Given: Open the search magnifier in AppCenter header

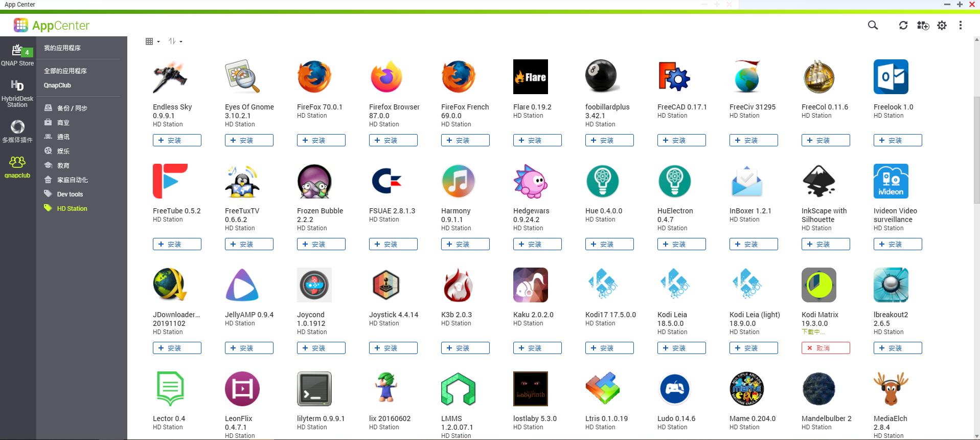Looking at the screenshot, I should click(x=873, y=25).
